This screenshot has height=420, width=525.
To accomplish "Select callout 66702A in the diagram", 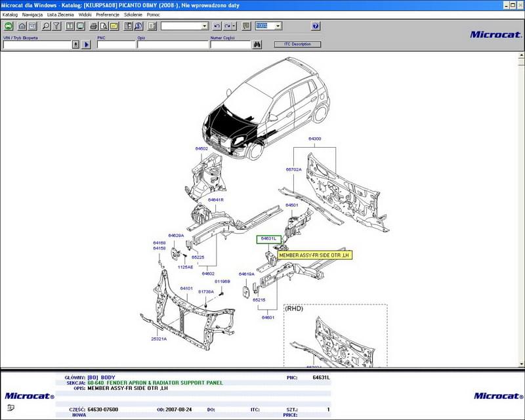I will 293,170.
